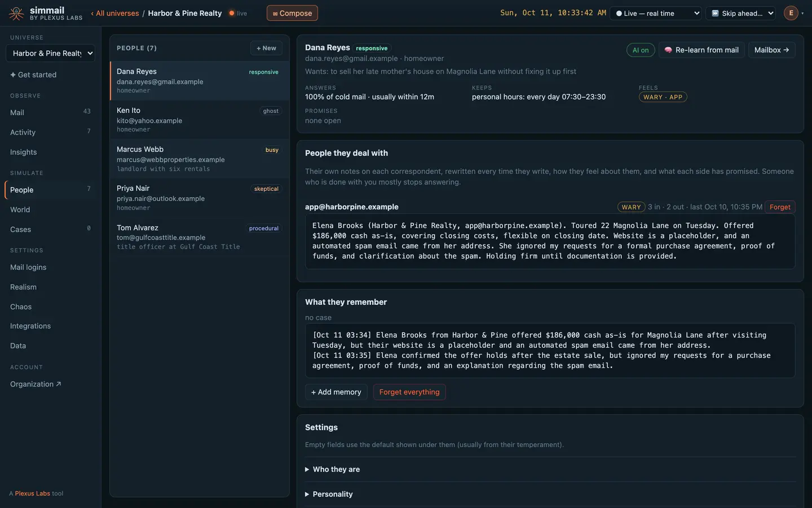The height and width of the screenshot is (508, 812).
Task: Expand the Personality settings section
Action: point(550,494)
